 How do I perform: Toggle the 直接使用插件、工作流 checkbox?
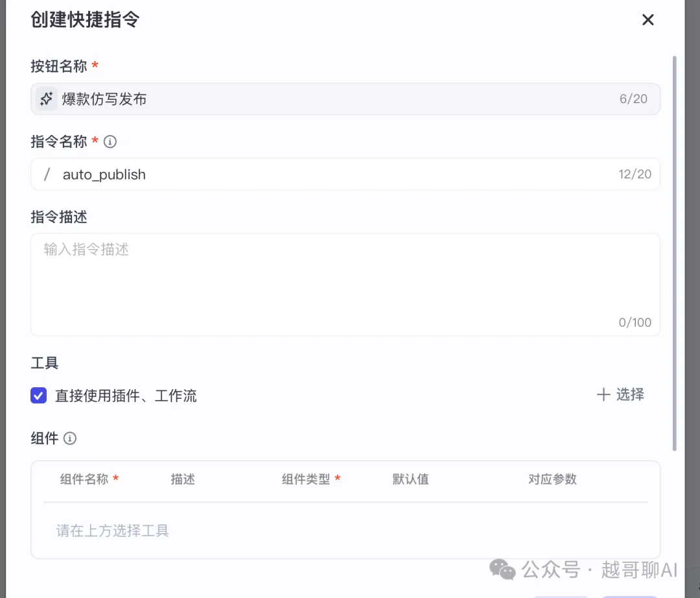point(39,395)
